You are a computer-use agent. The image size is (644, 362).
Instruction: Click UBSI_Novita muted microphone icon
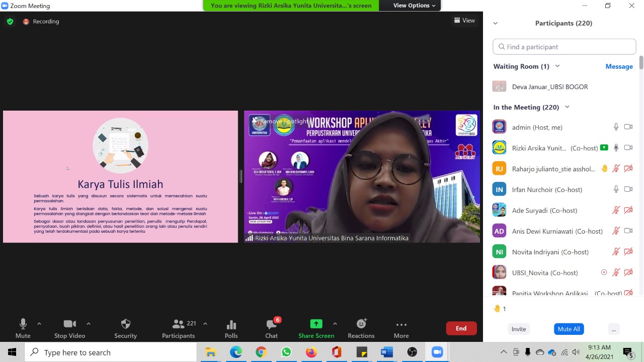point(616,273)
